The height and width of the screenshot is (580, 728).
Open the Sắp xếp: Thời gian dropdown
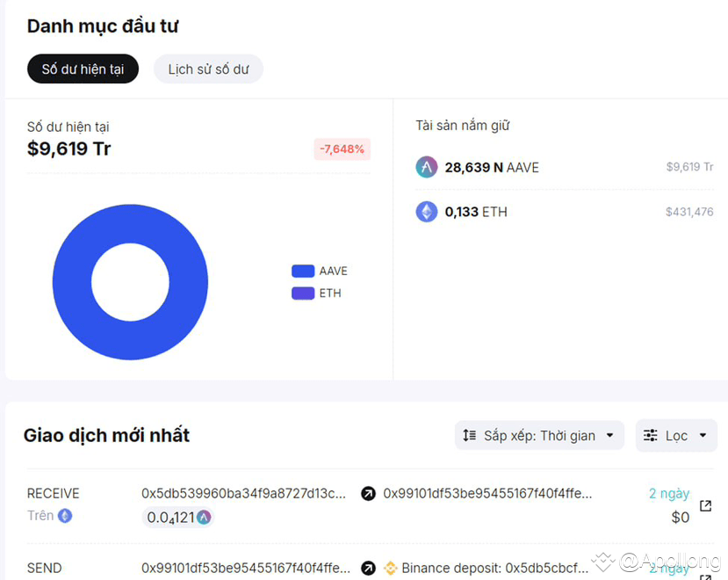click(538, 435)
